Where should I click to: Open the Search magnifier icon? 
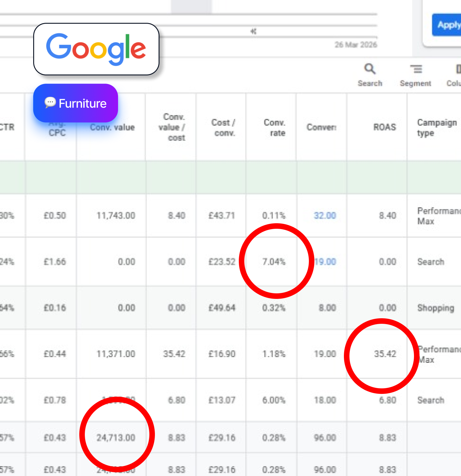370,69
